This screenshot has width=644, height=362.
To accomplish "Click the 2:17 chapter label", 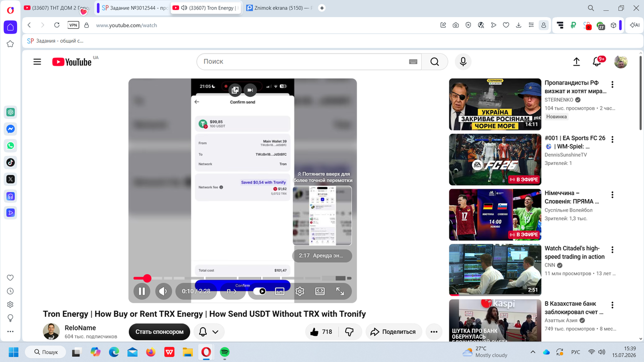I will click(322, 255).
